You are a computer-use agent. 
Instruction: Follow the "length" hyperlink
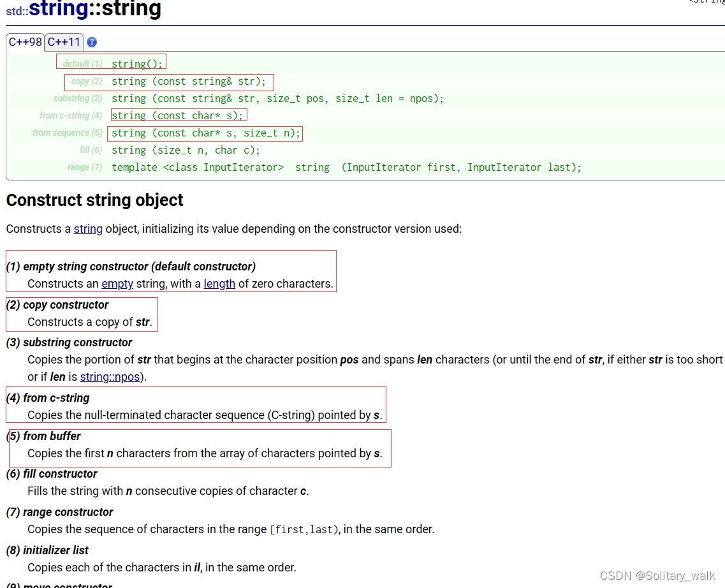pyautogui.click(x=219, y=284)
